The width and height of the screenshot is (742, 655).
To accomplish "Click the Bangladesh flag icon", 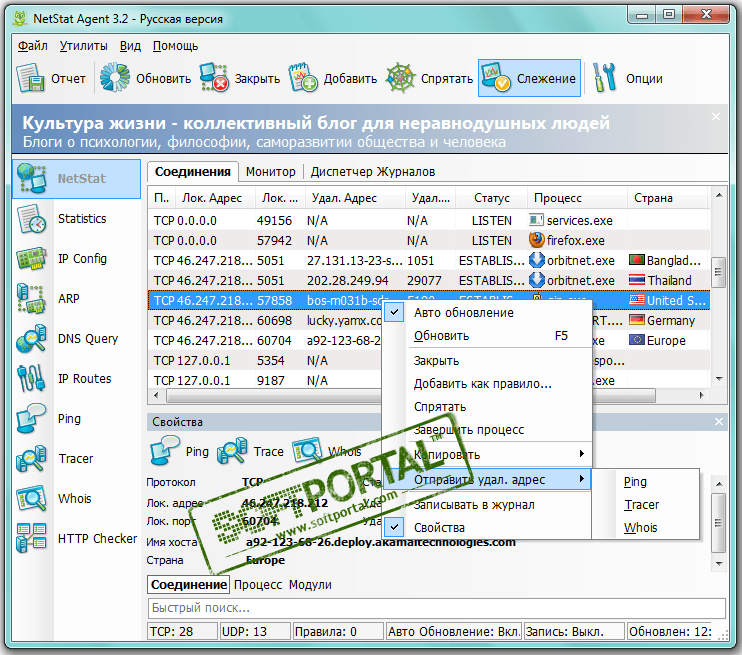I will point(637,260).
